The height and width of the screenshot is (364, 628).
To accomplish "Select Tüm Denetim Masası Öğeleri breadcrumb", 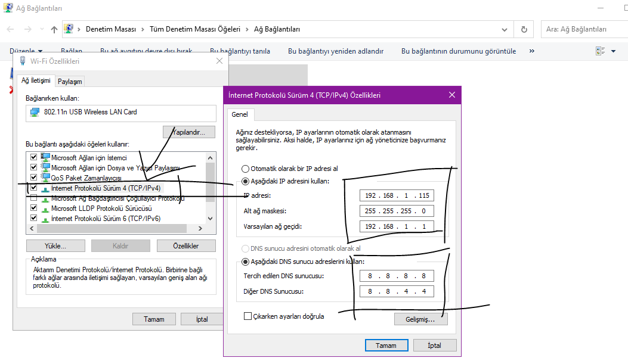I will coord(195,29).
